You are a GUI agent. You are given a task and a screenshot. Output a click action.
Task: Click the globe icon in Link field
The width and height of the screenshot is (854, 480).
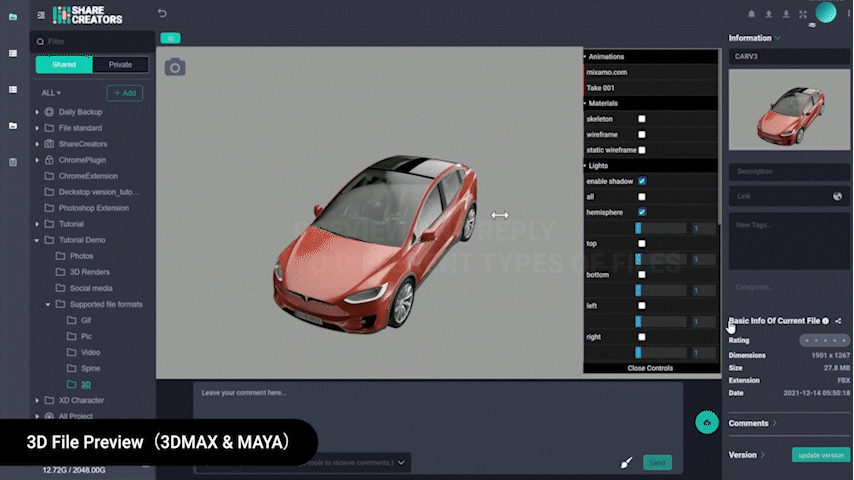pyautogui.click(x=837, y=196)
